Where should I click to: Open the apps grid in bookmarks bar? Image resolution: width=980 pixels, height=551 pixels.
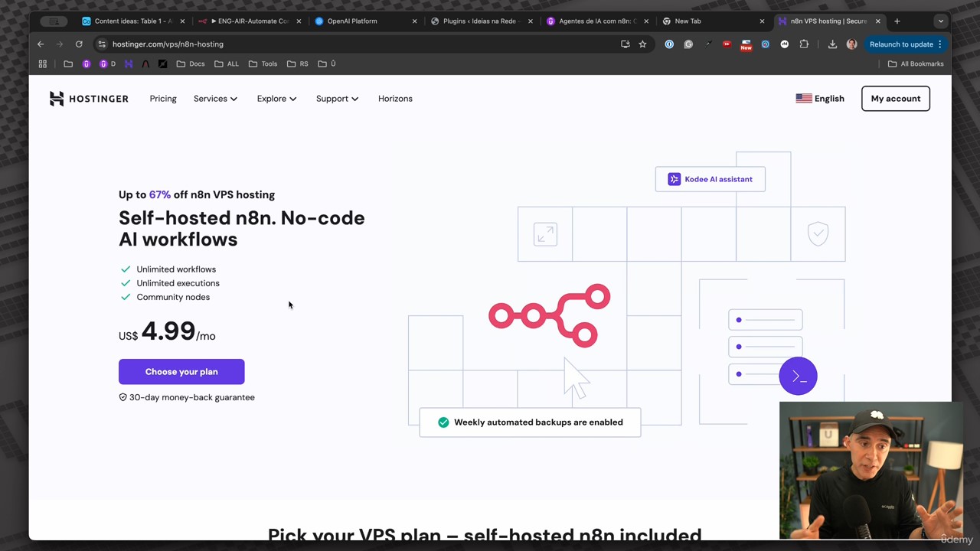[x=43, y=64]
